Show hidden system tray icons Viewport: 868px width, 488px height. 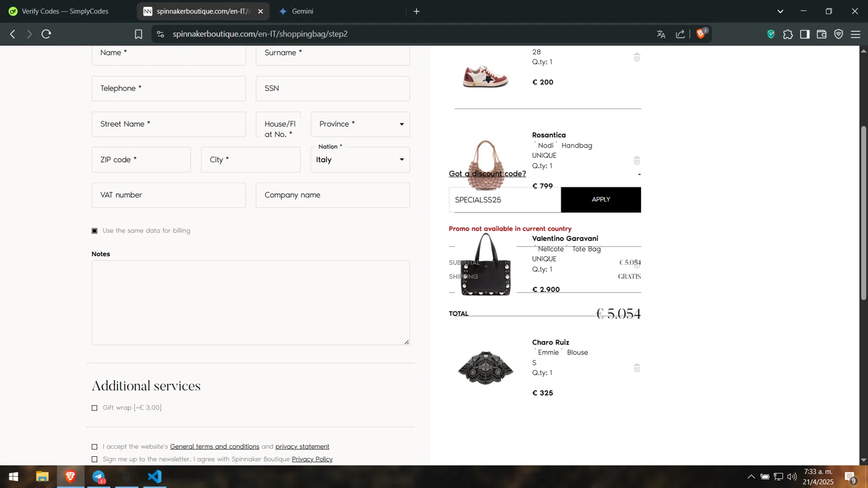click(751, 477)
